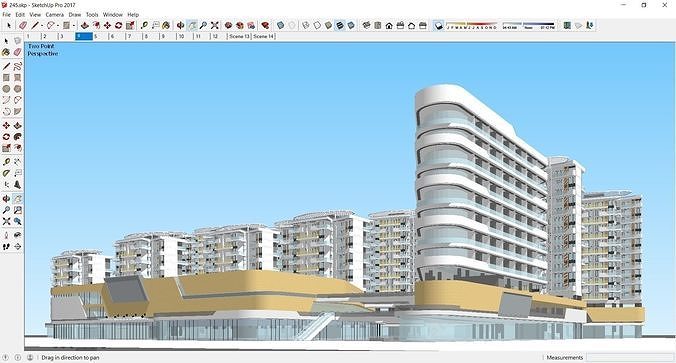Switch to Top view icon

point(378,26)
